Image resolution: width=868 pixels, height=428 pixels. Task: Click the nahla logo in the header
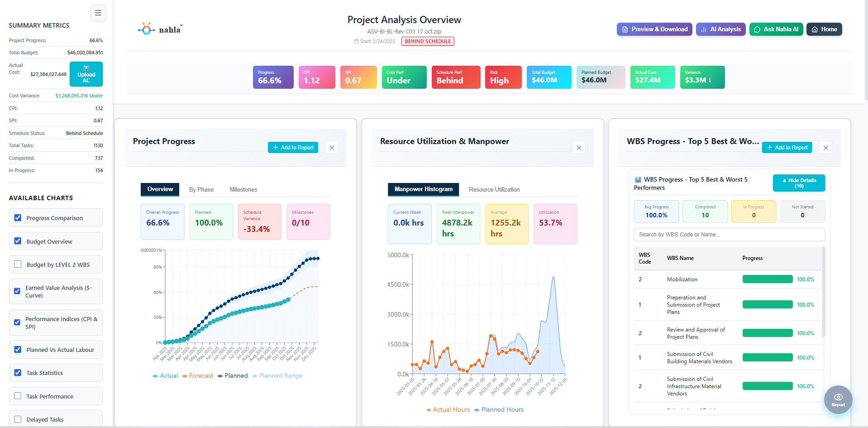coord(161,29)
